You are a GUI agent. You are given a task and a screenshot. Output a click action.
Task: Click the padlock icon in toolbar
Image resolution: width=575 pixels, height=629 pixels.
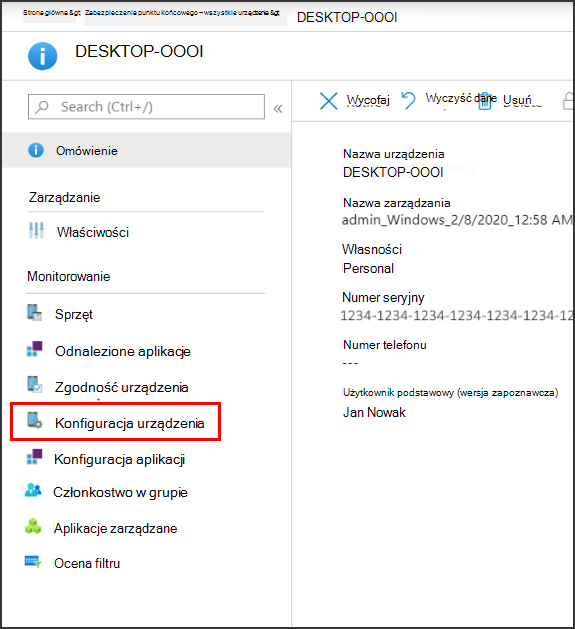tap(568, 101)
